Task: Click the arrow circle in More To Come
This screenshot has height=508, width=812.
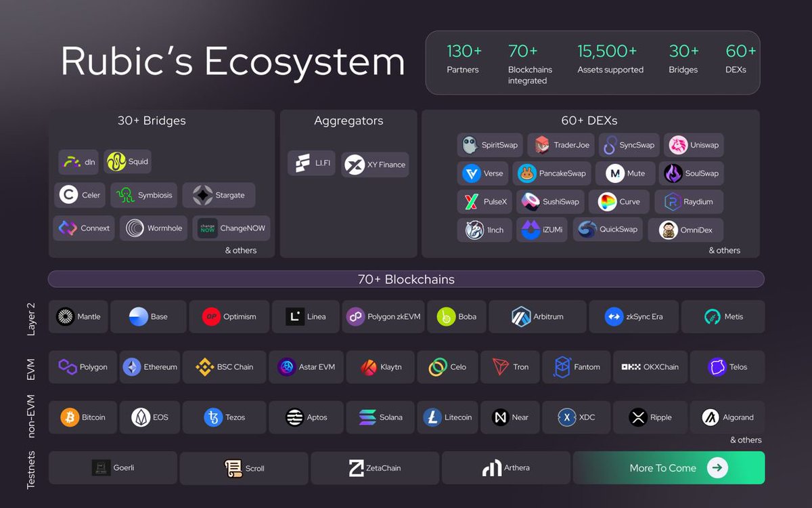Action: pos(717,467)
